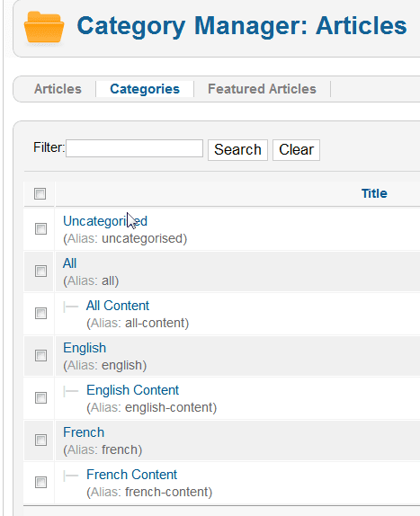Click the Search button
Screen dimensions: 420x516
(237, 150)
